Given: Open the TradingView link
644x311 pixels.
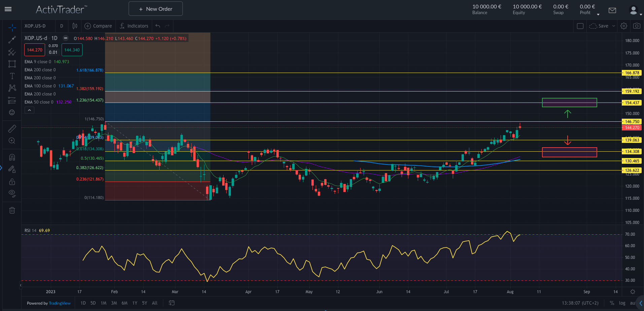Looking at the screenshot, I should point(60,303).
